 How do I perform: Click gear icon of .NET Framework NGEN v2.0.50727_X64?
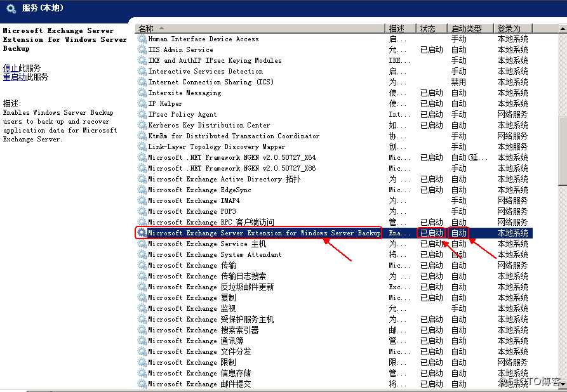click(142, 157)
